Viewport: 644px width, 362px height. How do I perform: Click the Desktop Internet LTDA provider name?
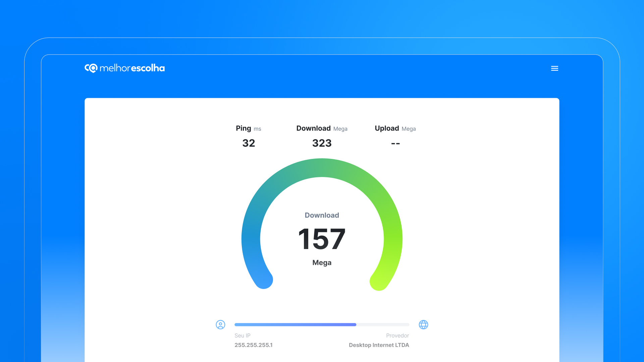click(x=379, y=345)
